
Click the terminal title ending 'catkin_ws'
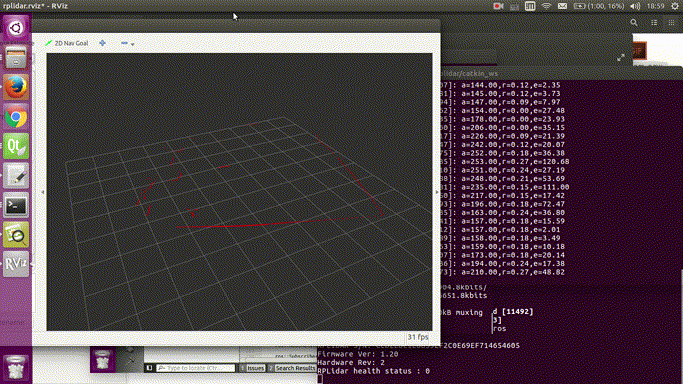470,74
